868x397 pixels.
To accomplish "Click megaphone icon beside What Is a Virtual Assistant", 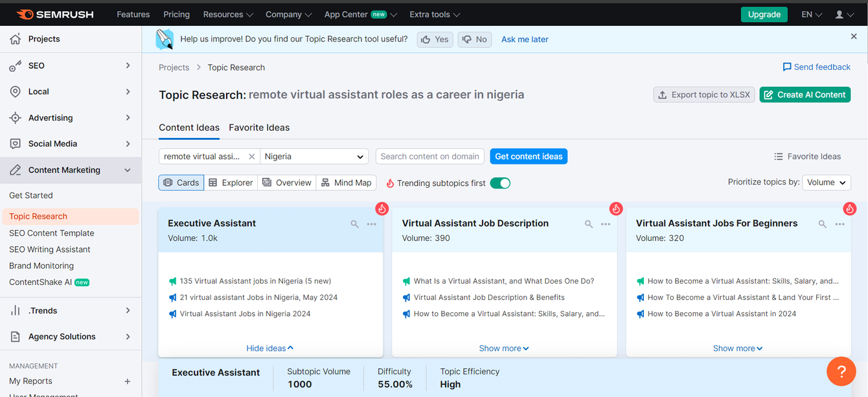I will click(x=406, y=281).
